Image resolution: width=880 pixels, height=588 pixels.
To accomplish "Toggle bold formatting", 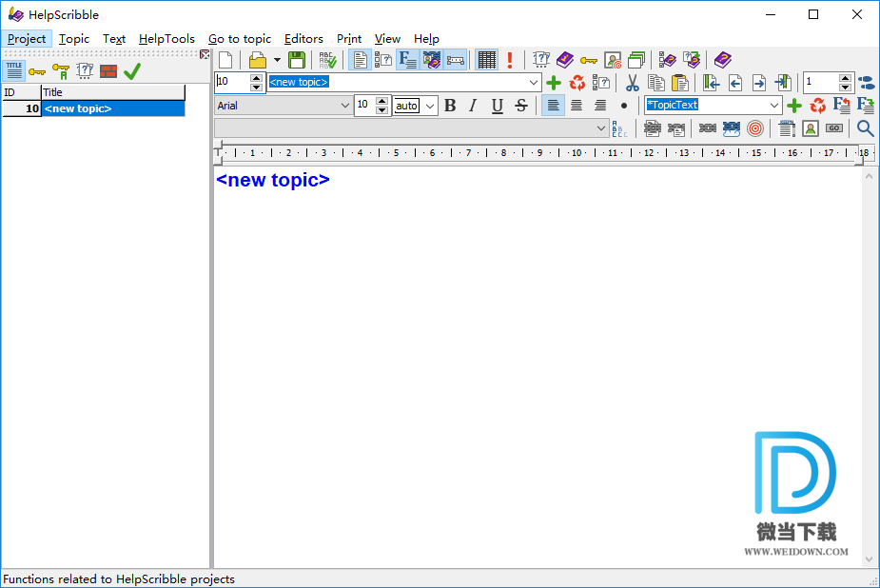I will tap(450, 106).
